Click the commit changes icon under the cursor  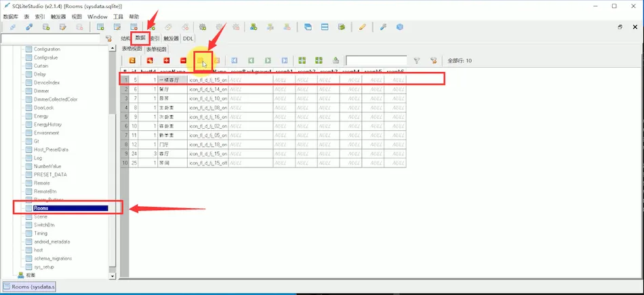pyautogui.click(x=201, y=60)
